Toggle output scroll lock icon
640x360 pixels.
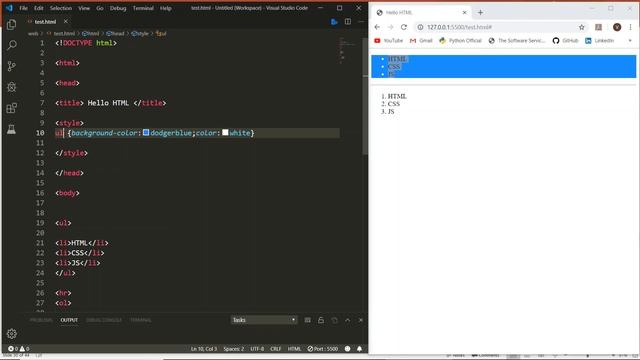tap(321, 320)
